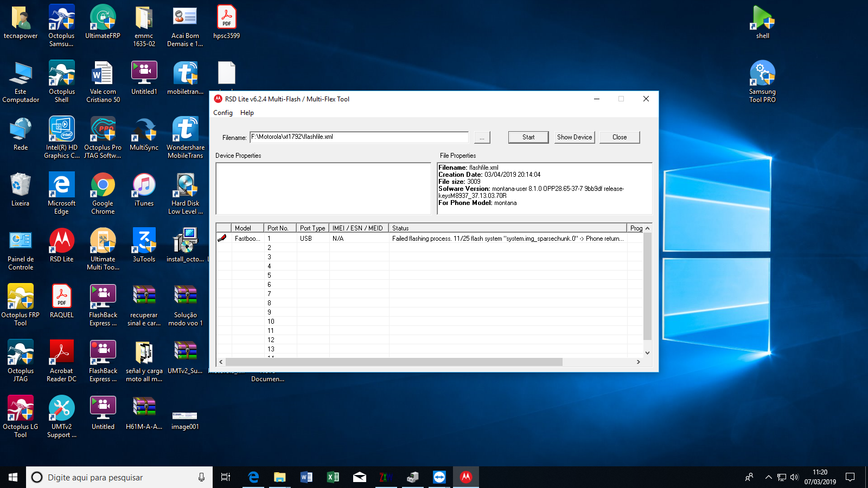Open MultiSync desktop shortcut
868x488 pixels.
(x=144, y=133)
